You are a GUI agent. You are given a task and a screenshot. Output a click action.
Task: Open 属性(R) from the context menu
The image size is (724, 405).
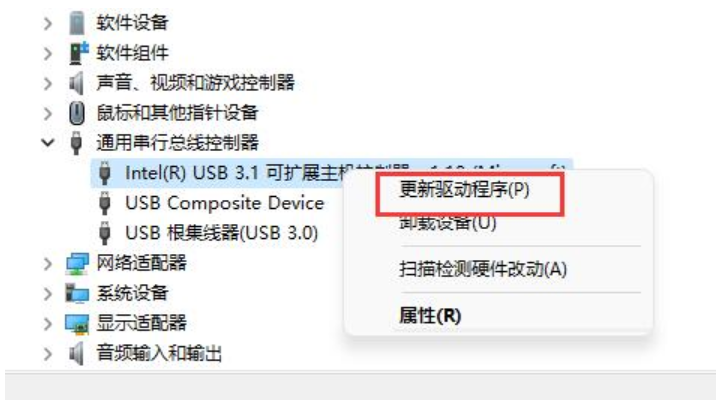430,316
